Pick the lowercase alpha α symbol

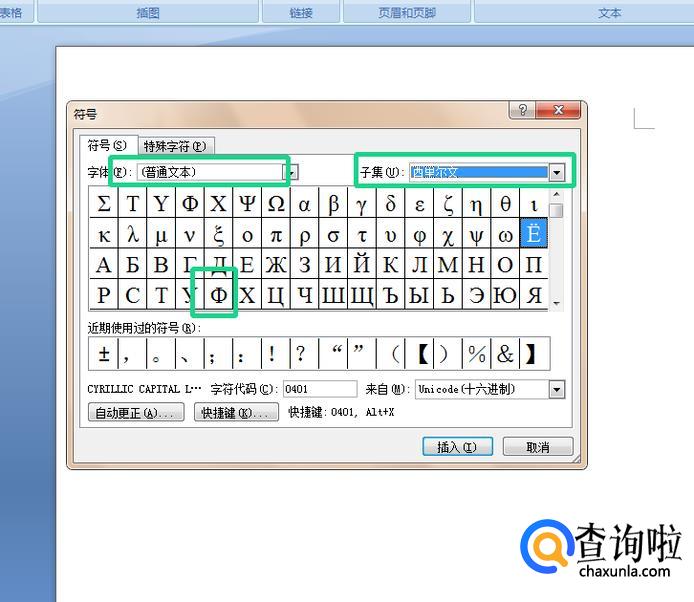(x=305, y=203)
